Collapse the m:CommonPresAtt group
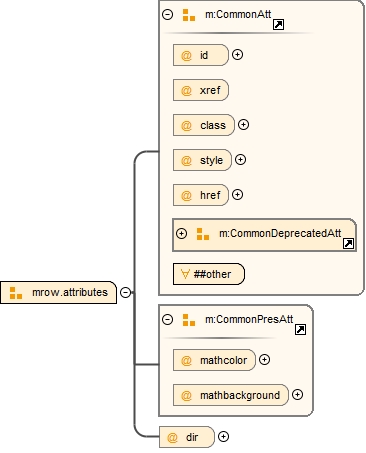The height and width of the screenshot is (453, 366). pyautogui.click(x=168, y=319)
